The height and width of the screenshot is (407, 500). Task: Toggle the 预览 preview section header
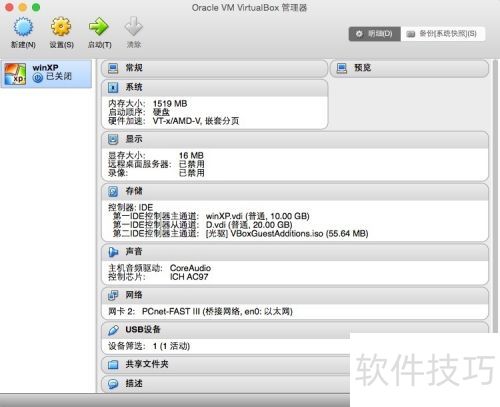pyautogui.click(x=409, y=68)
